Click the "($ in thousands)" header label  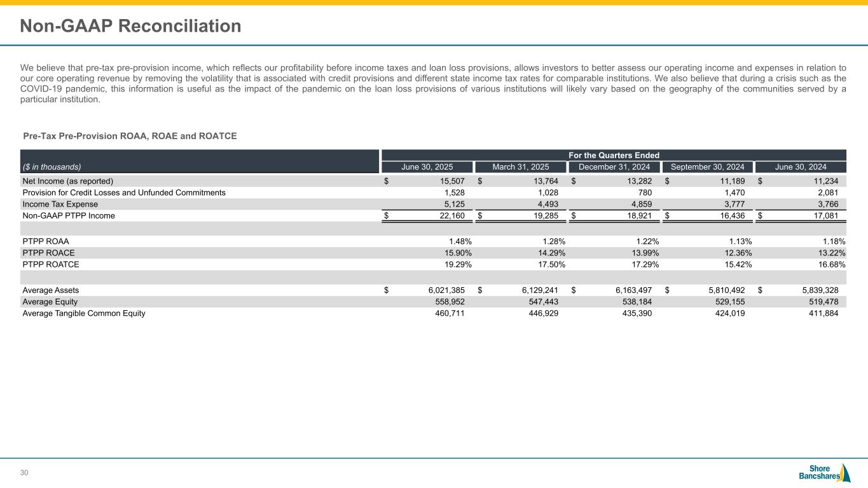coord(52,167)
